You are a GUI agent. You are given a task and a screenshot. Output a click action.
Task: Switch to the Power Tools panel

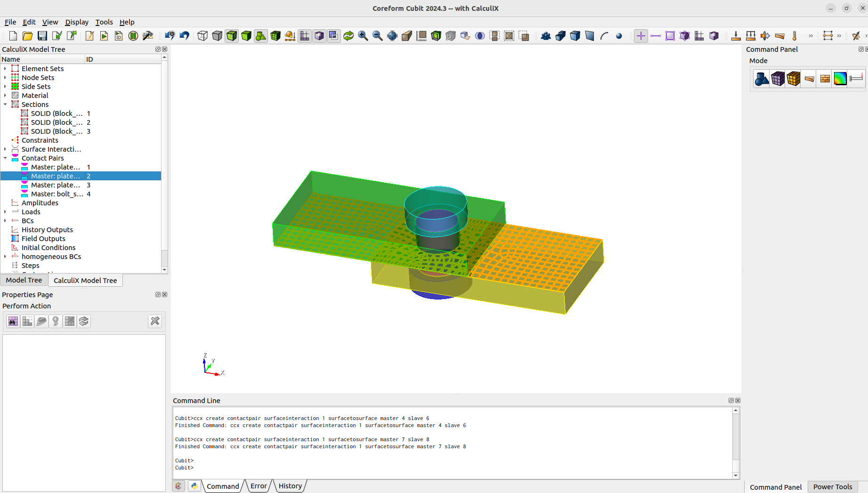[x=833, y=487]
